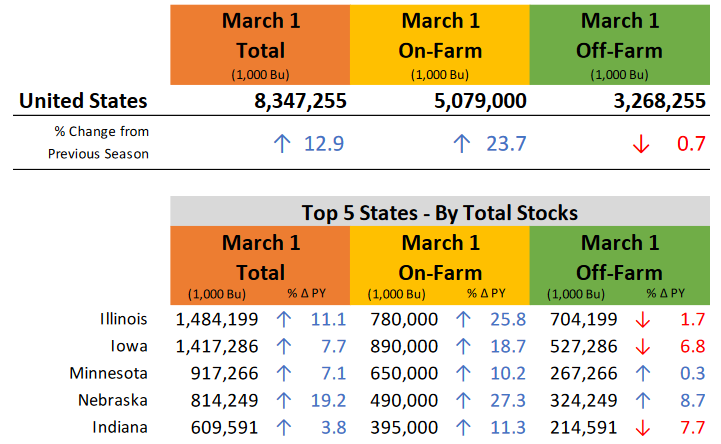Viewport: 721px width, 444px height.
Task: Click Iowa total stocks 1,417,286
Action: [217, 347]
